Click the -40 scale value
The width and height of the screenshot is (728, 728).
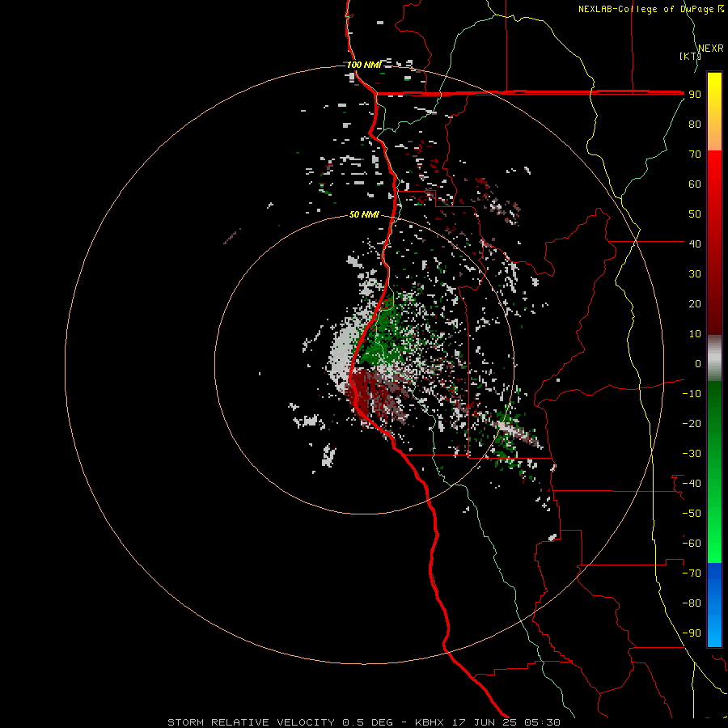692,484
